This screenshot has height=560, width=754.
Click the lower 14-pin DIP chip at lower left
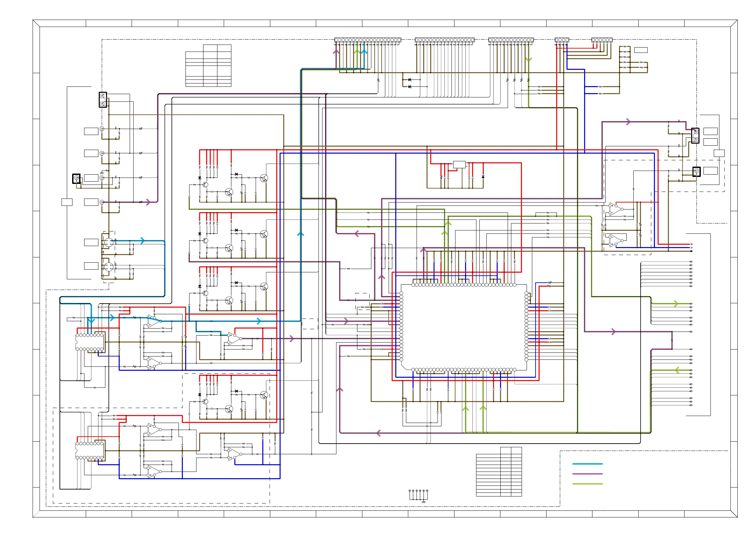pyautogui.click(x=90, y=451)
